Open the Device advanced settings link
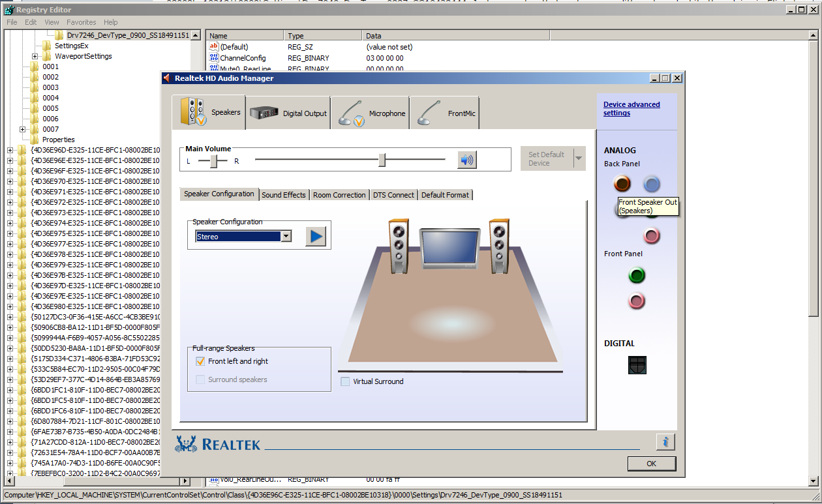The image size is (822, 504). pyautogui.click(x=632, y=109)
